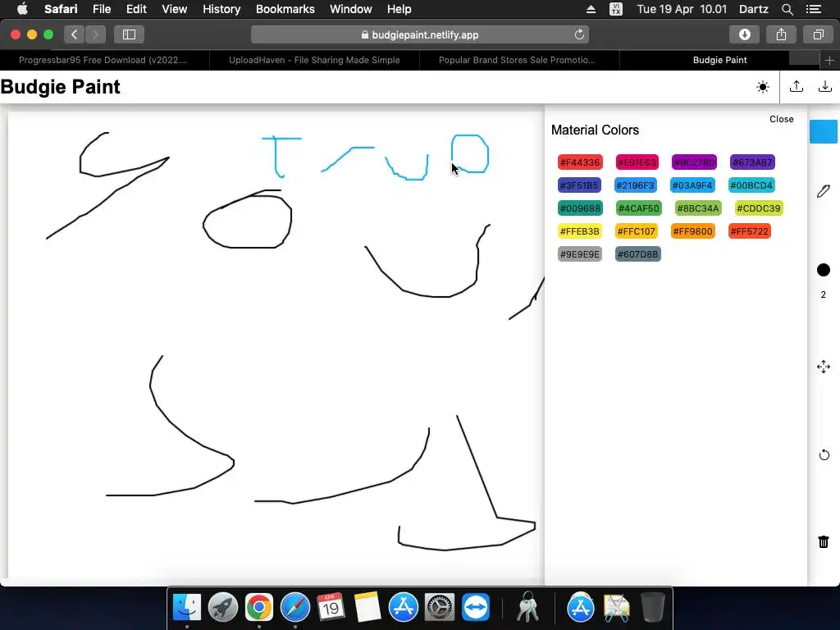Image resolution: width=840 pixels, height=630 pixels.
Task: Choose the #FF5722 deep orange swatch
Action: [750, 231]
